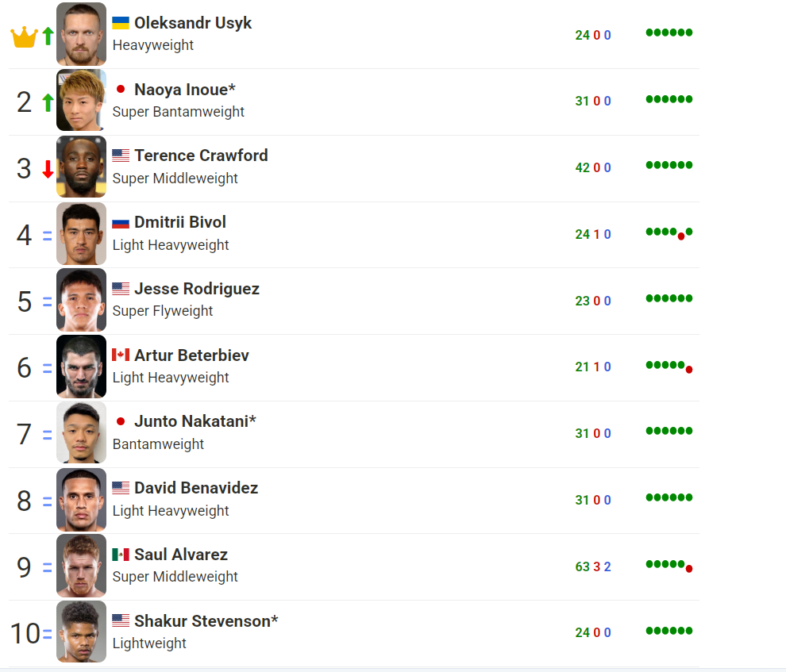The width and height of the screenshot is (786, 672).
Task: Click the green up arrow beside Naoya Inoue
Action: pyautogui.click(x=48, y=102)
